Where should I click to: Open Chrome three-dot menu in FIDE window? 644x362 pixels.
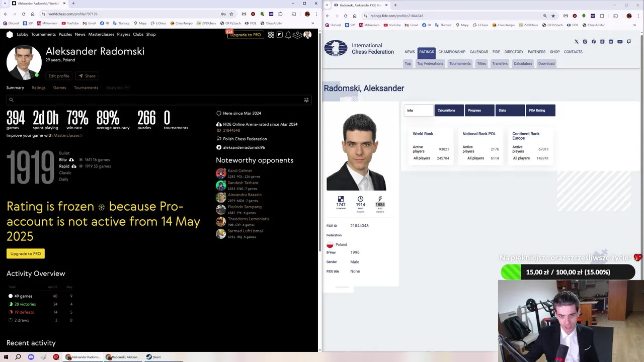click(638, 16)
